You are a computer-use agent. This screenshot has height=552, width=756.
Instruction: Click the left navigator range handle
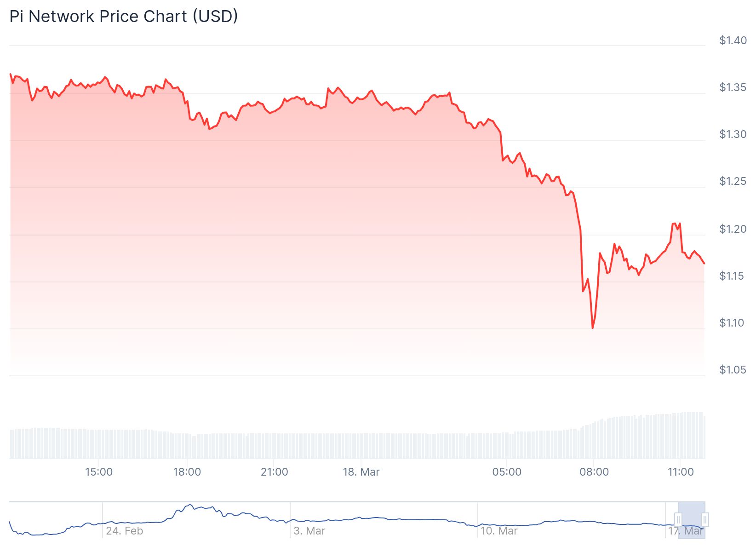click(678, 520)
